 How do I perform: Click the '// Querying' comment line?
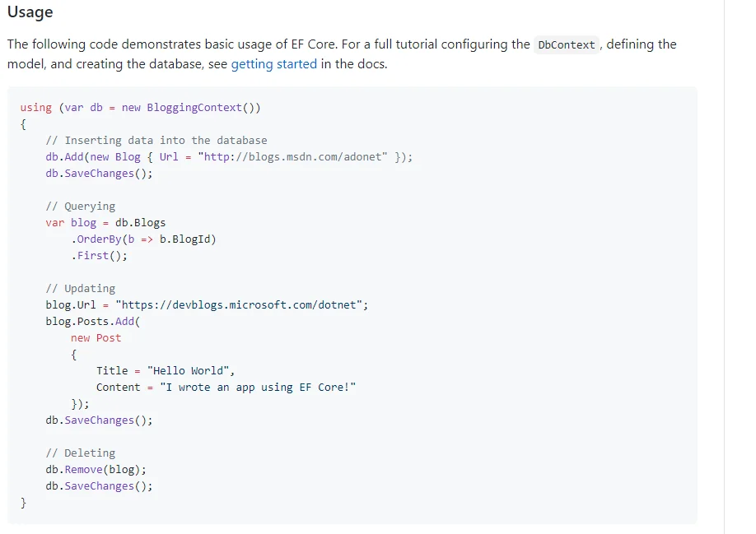[x=81, y=207]
